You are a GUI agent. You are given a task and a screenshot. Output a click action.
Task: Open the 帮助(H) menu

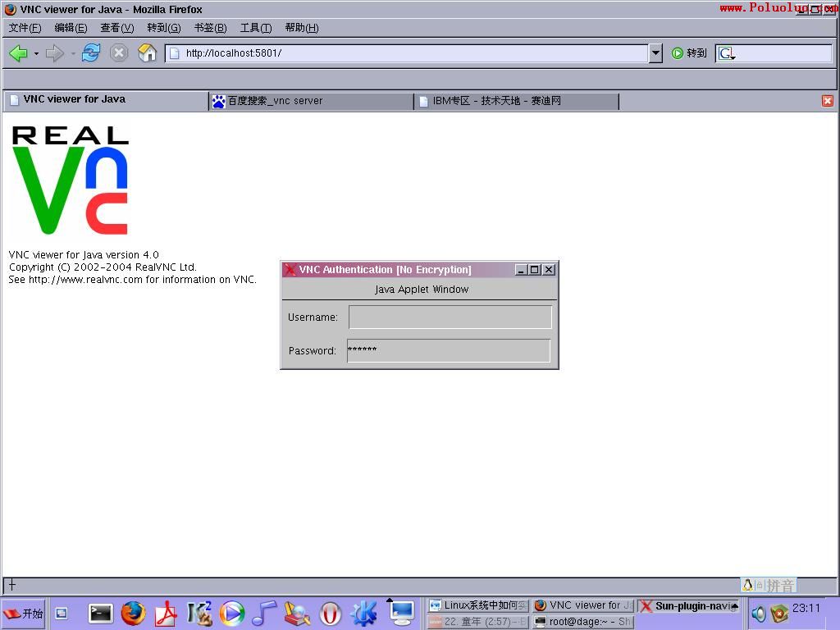coord(302,28)
